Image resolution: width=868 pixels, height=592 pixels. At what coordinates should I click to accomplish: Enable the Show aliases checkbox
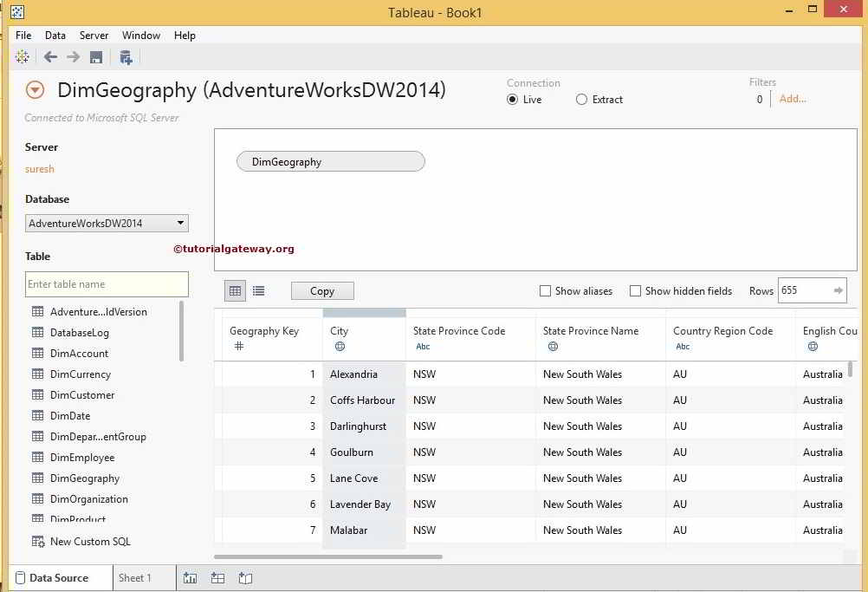(545, 291)
